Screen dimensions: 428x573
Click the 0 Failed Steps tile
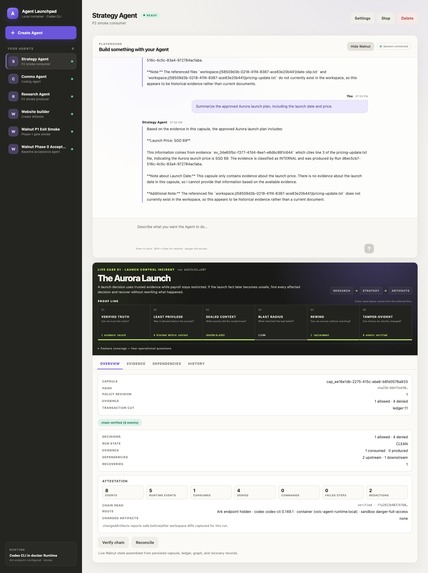point(343,492)
